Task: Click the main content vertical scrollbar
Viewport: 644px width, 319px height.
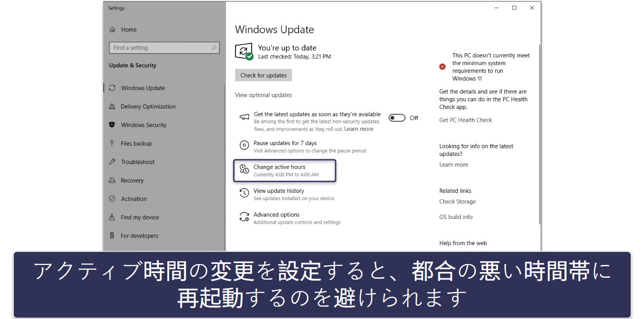Action: 539,134
